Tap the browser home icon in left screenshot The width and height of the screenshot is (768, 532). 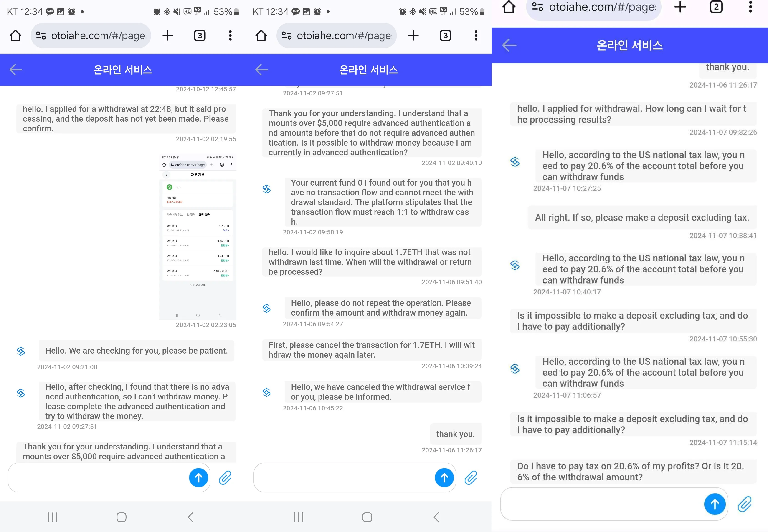15,35
